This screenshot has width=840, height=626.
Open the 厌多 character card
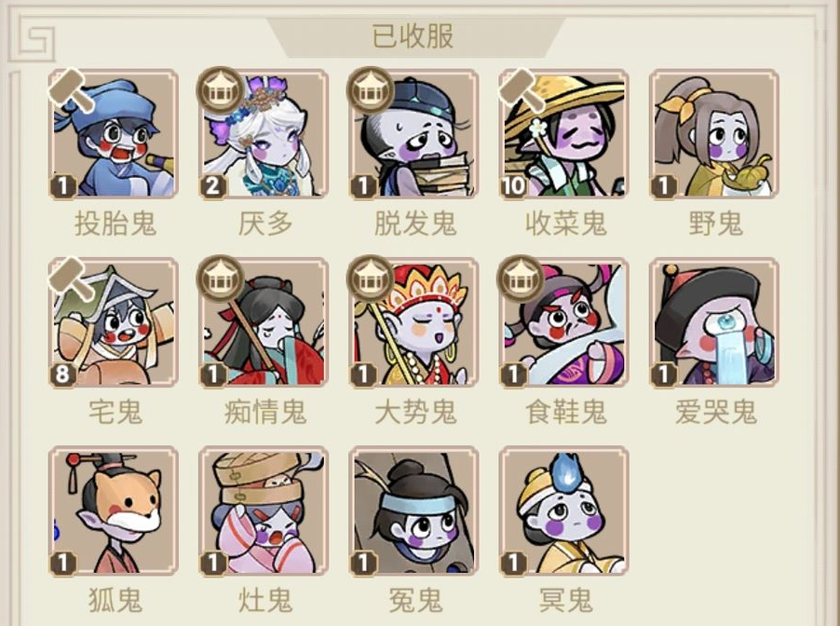[264, 134]
